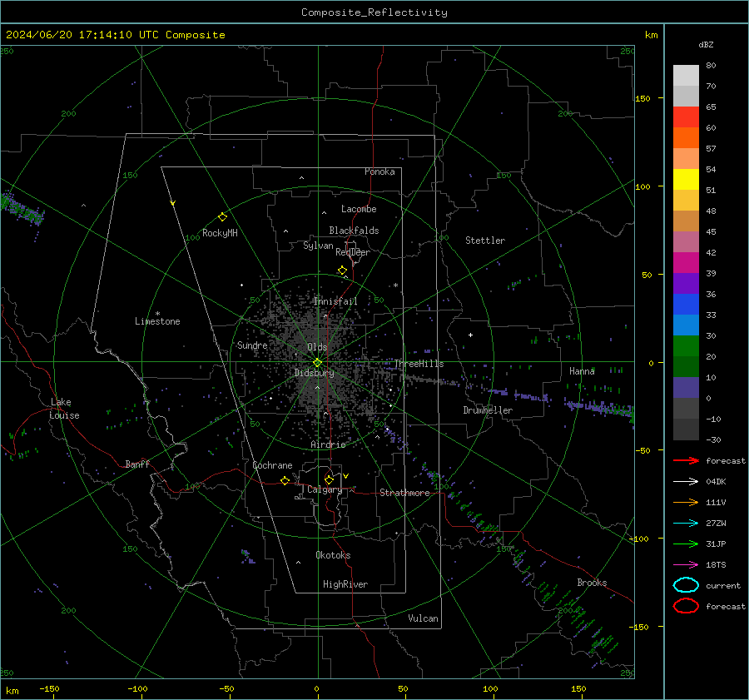The width and height of the screenshot is (749, 700).
Task: Click the magenta 18TS arrow icon
Action: (x=686, y=565)
